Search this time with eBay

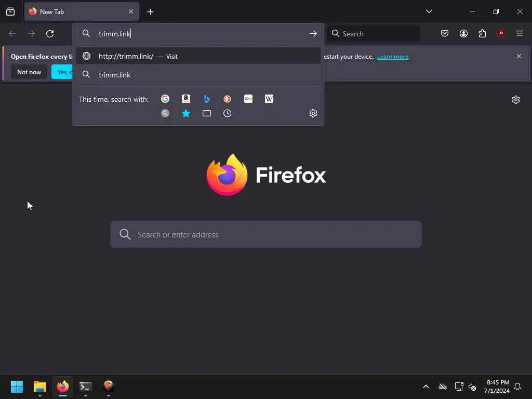[248, 99]
